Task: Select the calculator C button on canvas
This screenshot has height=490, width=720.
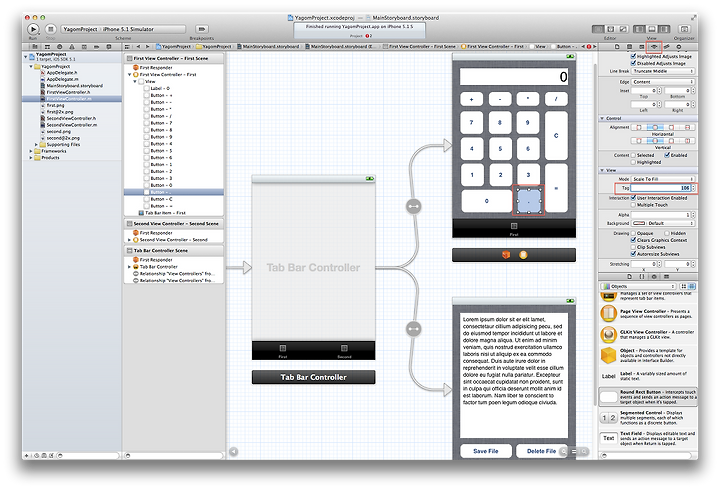Action: tap(556, 135)
